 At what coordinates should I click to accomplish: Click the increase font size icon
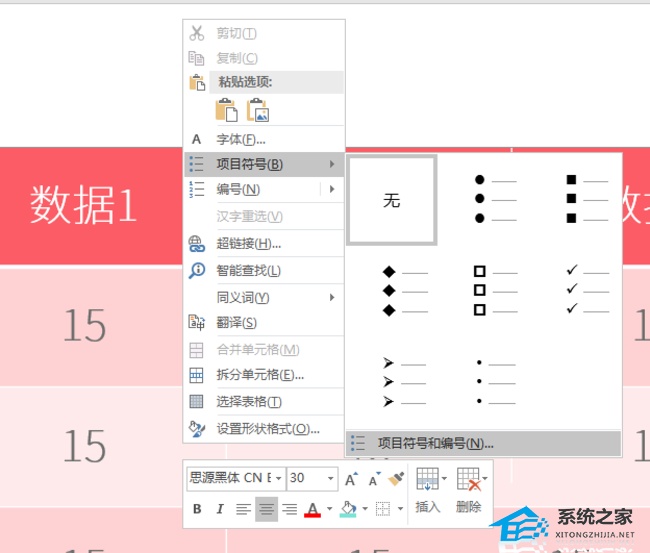(x=352, y=479)
